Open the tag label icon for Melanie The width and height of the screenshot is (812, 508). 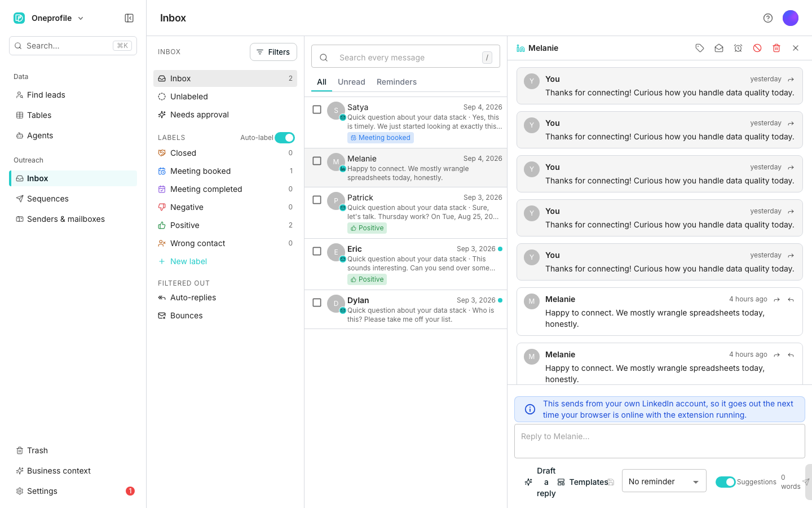[x=700, y=49]
